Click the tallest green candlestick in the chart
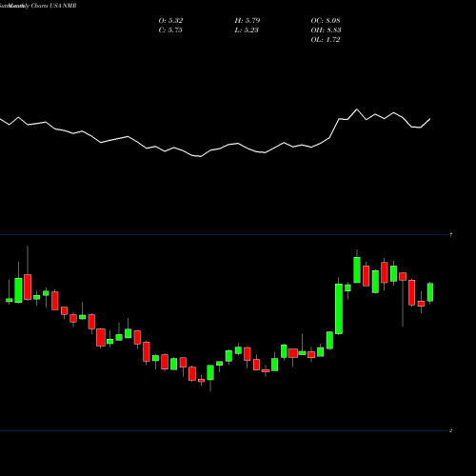Screen dimensions: 476x476 (339, 308)
